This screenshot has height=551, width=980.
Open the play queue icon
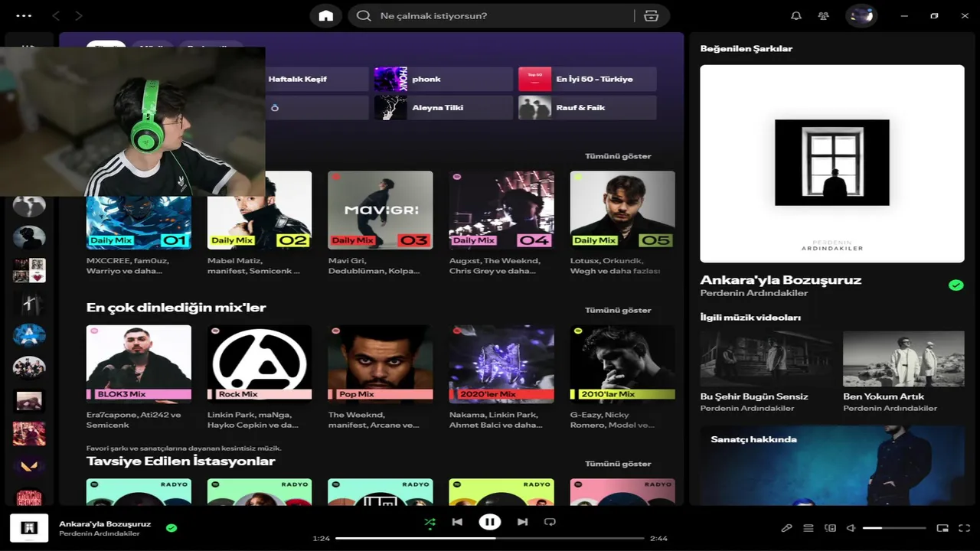(x=808, y=528)
